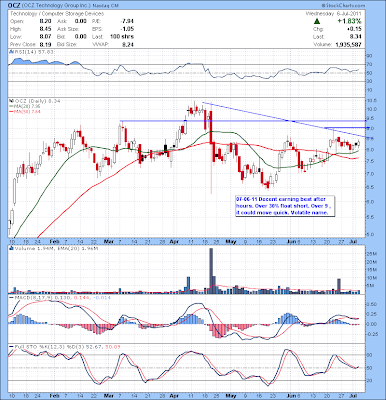Click the 07-06-11 earnings annotation box

(285, 206)
